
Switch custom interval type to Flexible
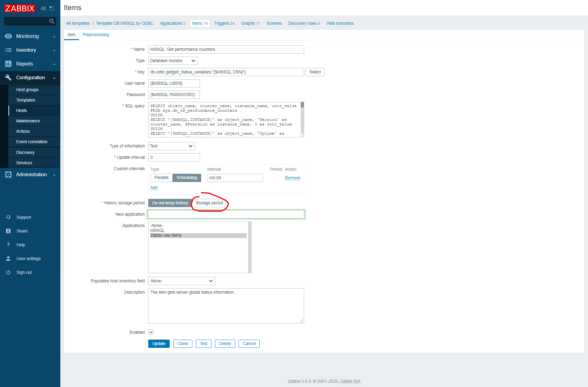coord(161,178)
